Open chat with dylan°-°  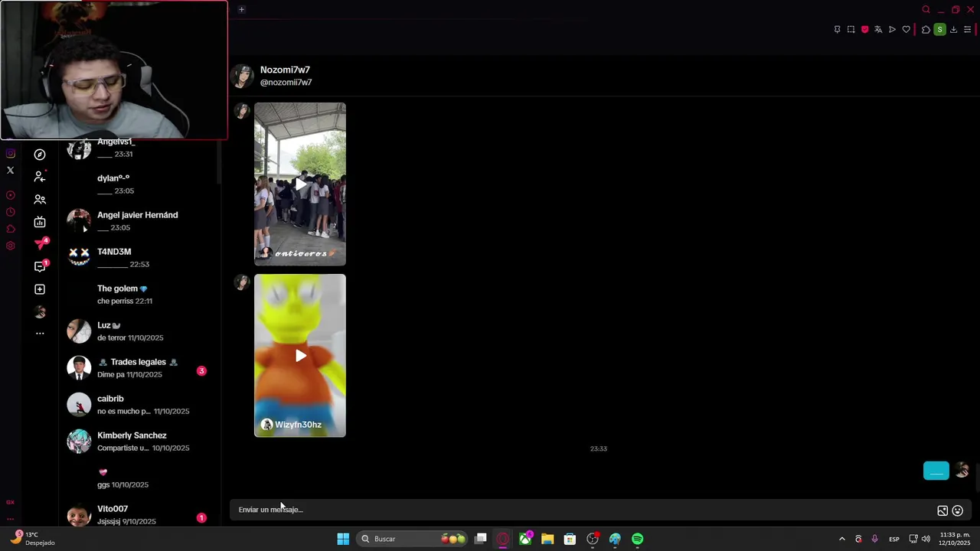point(140,184)
